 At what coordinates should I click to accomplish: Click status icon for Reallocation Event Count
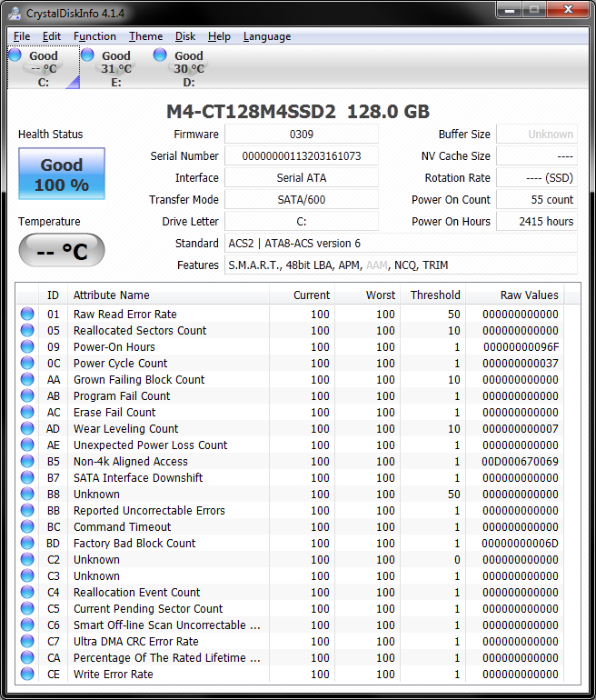click(27, 592)
